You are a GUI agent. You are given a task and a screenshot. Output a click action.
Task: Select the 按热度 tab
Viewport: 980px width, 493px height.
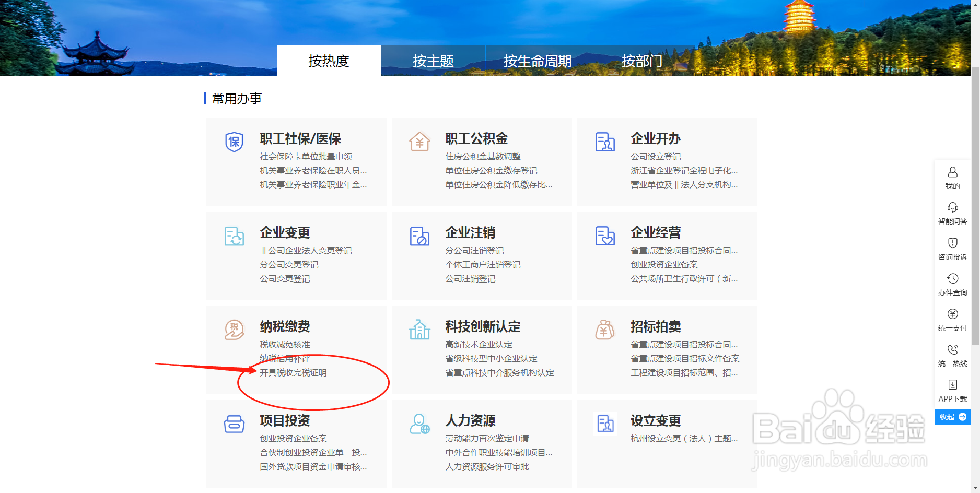[329, 61]
